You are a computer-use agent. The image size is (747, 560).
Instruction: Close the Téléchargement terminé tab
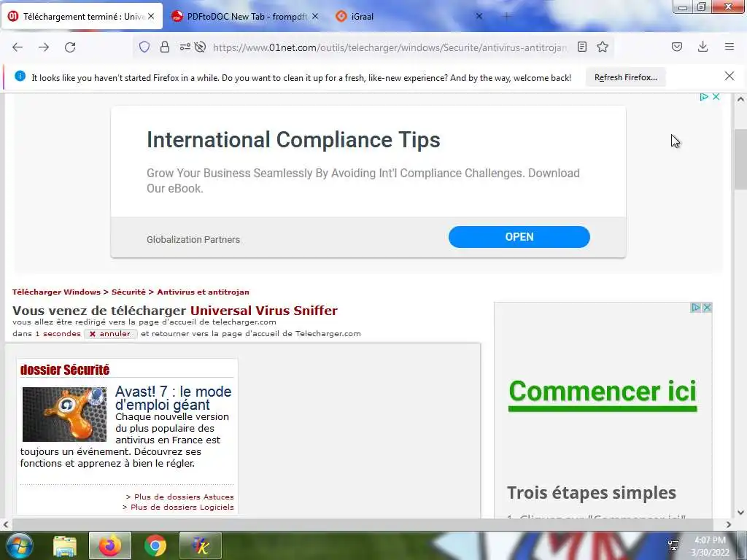coord(151,16)
